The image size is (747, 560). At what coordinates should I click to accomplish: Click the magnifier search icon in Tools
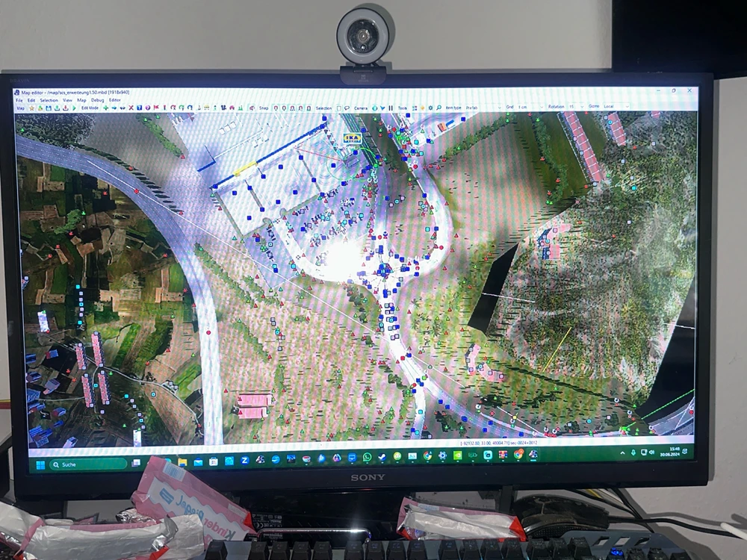click(439, 108)
